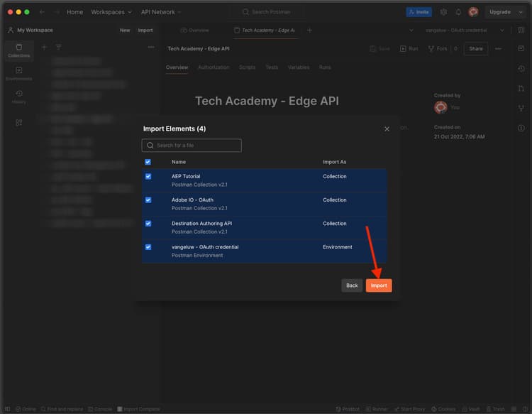Open the changelog history icon in right sidebar
The width and height of the screenshot is (532, 414).
click(x=521, y=69)
